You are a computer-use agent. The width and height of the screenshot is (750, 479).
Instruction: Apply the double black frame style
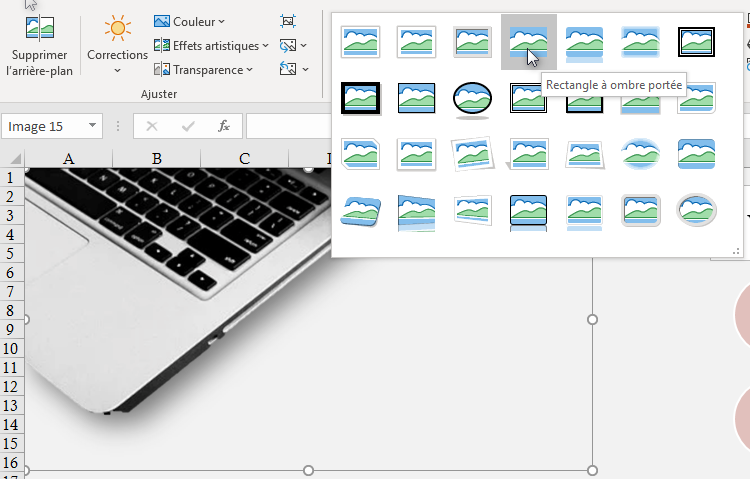coord(696,42)
